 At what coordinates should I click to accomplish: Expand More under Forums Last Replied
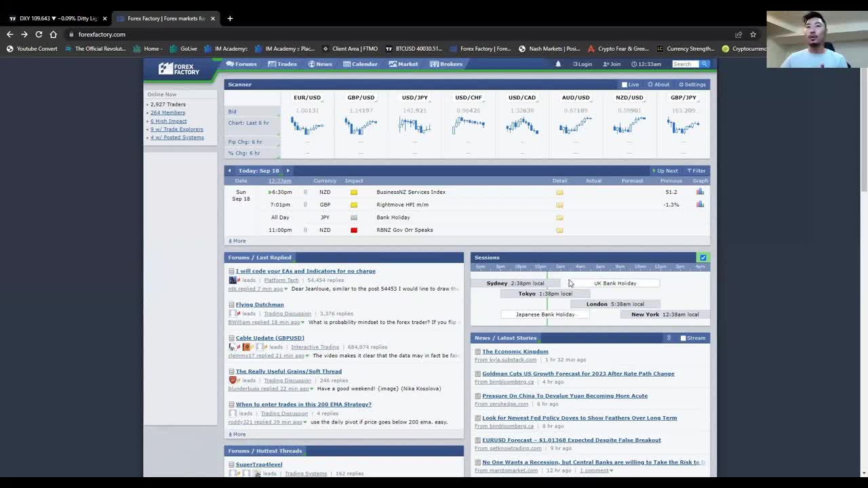click(x=237, y=434)
